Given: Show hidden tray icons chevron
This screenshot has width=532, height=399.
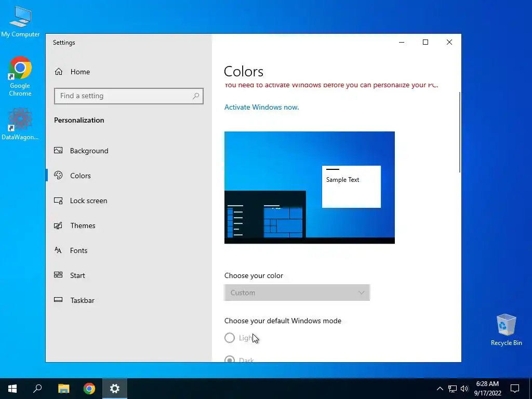Looking at the screenshot, I should click(440, 389).
